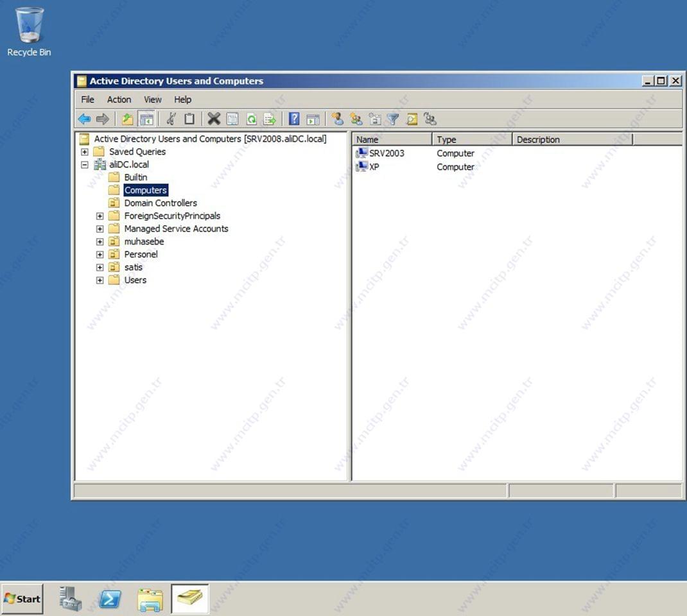Open Properties from the toolbar icon

(232, 119)
